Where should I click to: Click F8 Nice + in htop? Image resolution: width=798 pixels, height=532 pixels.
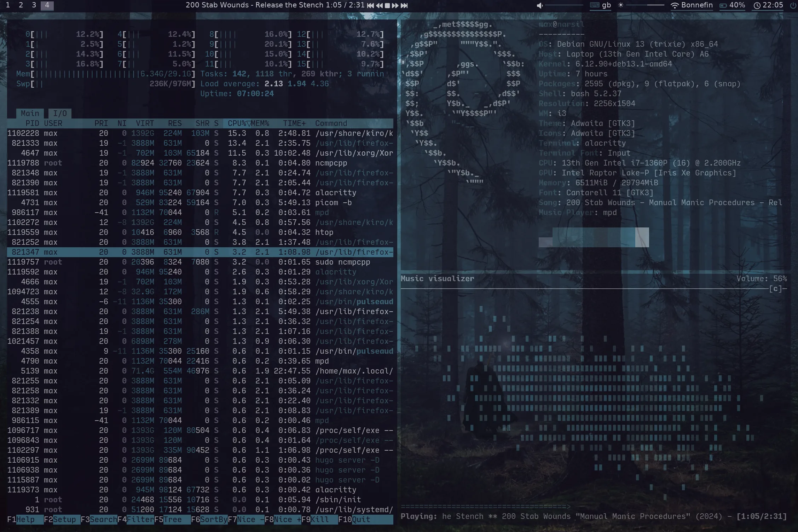click(x=283, y=520)
